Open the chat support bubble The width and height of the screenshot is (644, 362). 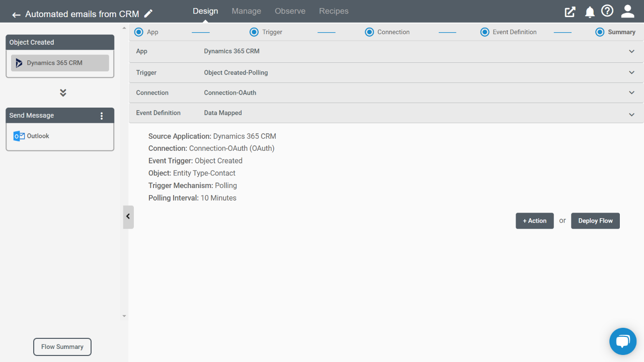pos(623,342)
